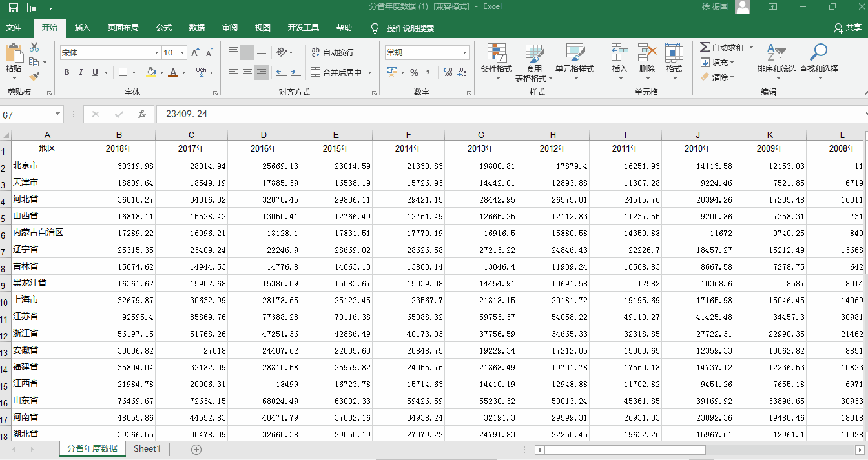Toggle Wrap Text (自动换行)
This screenshot has height=460, width=868.
[x=332, y=53]
